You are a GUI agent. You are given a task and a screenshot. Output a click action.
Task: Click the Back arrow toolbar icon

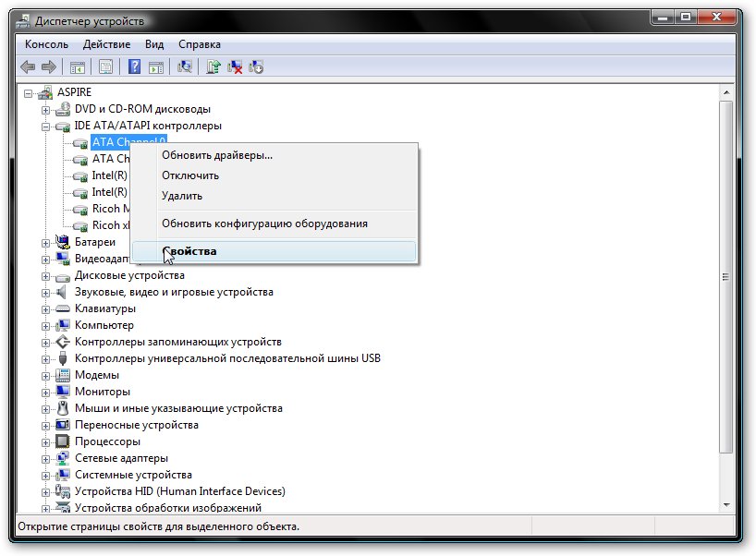click(28, 67)
